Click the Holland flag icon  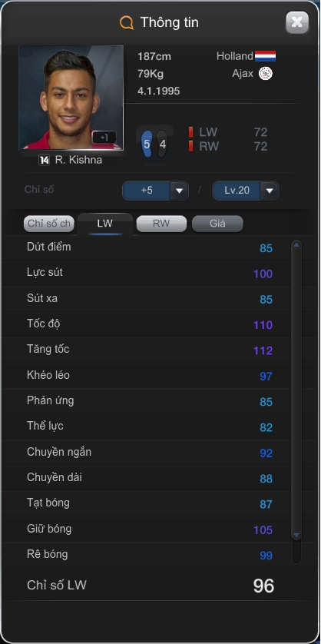click(x=265, y=56)
